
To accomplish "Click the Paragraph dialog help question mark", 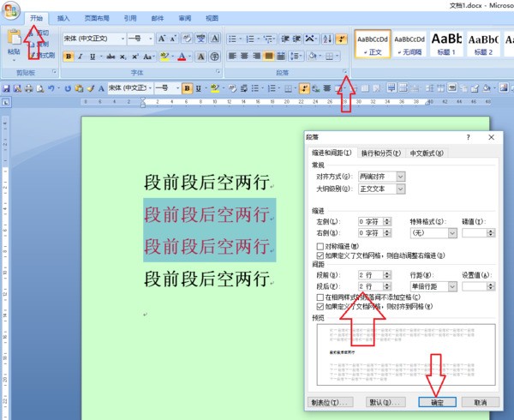I will point(468,137).
